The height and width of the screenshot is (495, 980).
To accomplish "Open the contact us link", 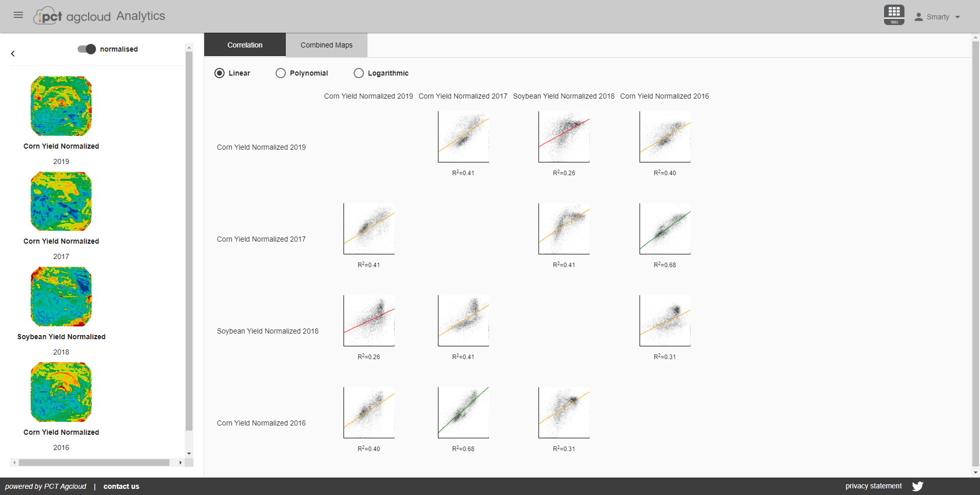I will tap(121, 486).
